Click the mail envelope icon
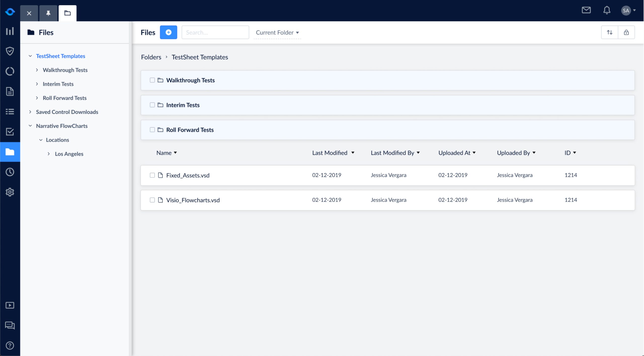The image size is (644, 356). point(586,10)
